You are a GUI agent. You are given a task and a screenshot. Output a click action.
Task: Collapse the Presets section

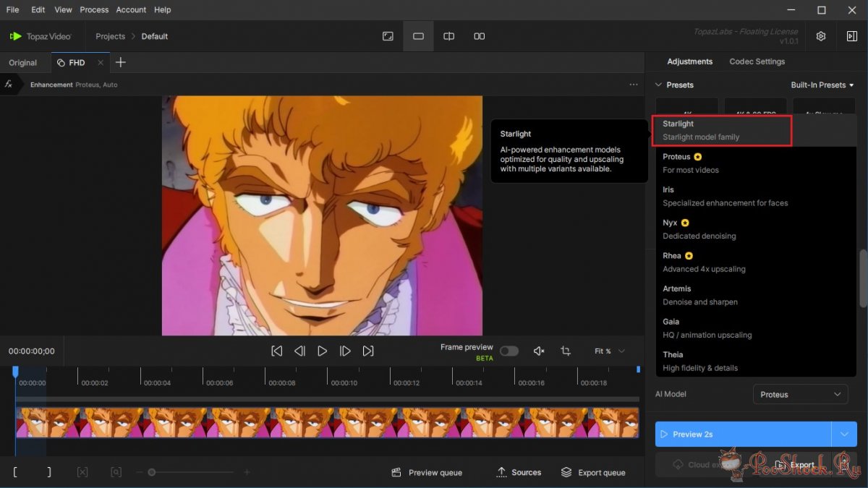coord(658,85)
